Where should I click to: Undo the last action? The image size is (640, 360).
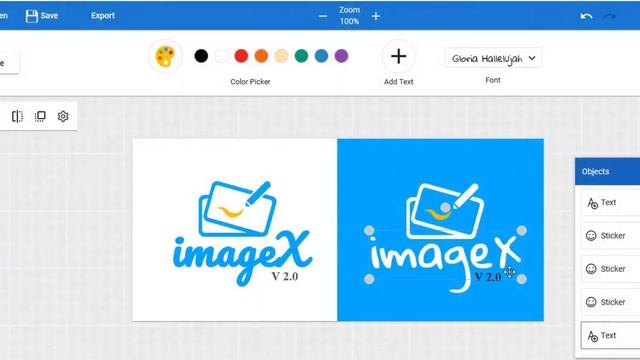[x=586, y=16]
